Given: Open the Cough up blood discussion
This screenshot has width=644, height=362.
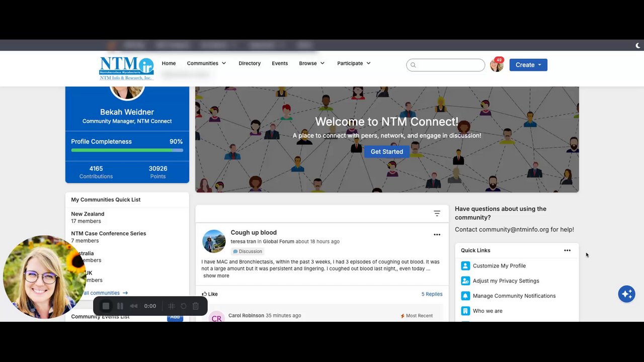Looking at the screenshot, I should click(x=254, y=233).
